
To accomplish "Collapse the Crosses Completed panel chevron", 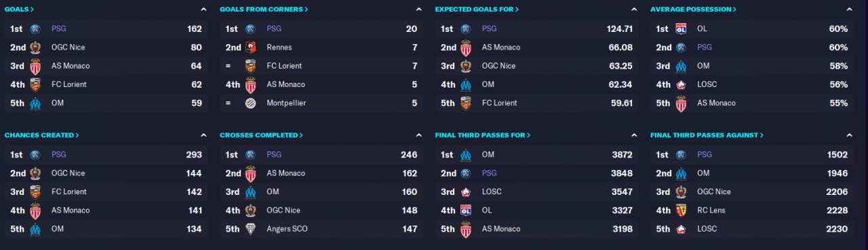I will [x=419, y=135].
